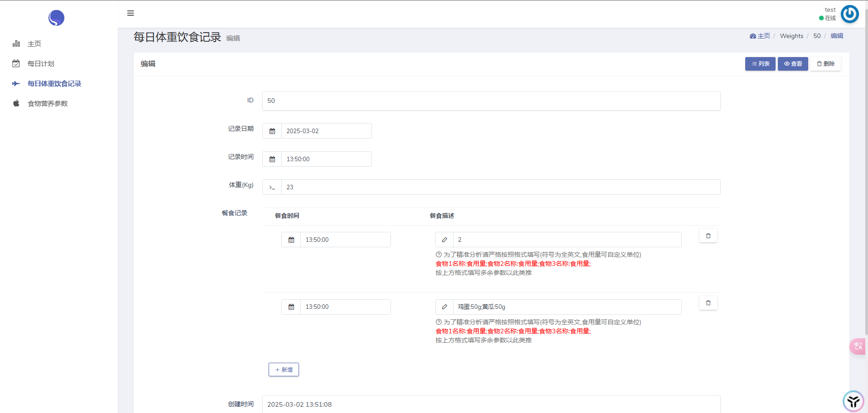Click first meal time field 13:50:00
The image size is (868, 413).
point(345,240)
